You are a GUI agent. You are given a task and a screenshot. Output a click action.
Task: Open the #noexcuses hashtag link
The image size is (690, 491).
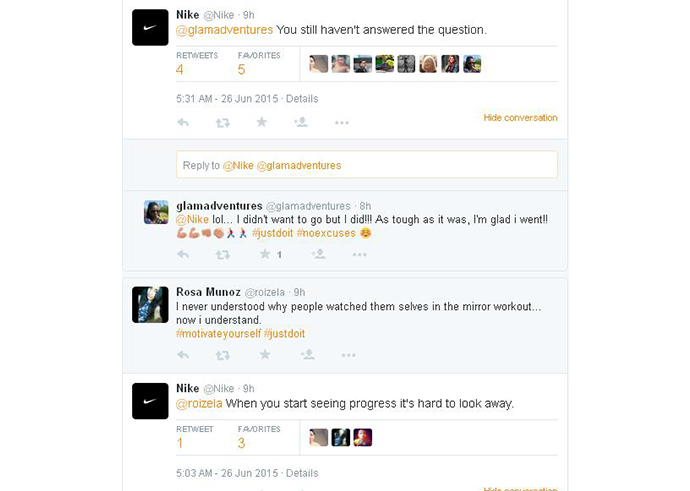click(x=325, y=233)
